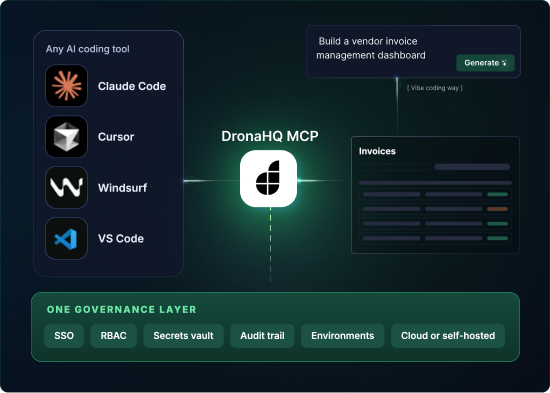The height and width of the screenshot is (393, 550).
Task: Click the Invoices panel heading
Action: click(377, 151)
